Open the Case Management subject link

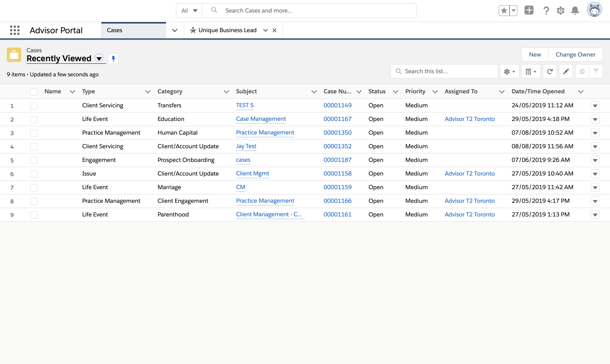(x=261, y=119)
